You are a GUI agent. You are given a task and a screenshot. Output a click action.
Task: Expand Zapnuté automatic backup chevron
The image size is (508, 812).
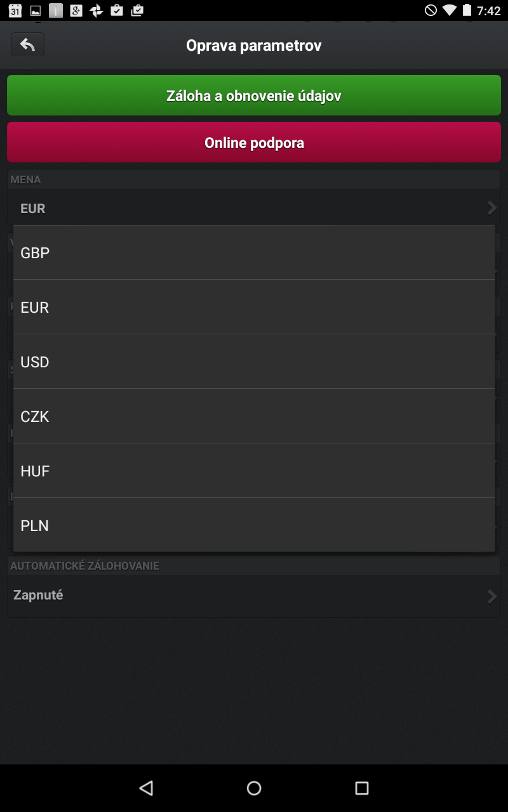coord(491,596)
